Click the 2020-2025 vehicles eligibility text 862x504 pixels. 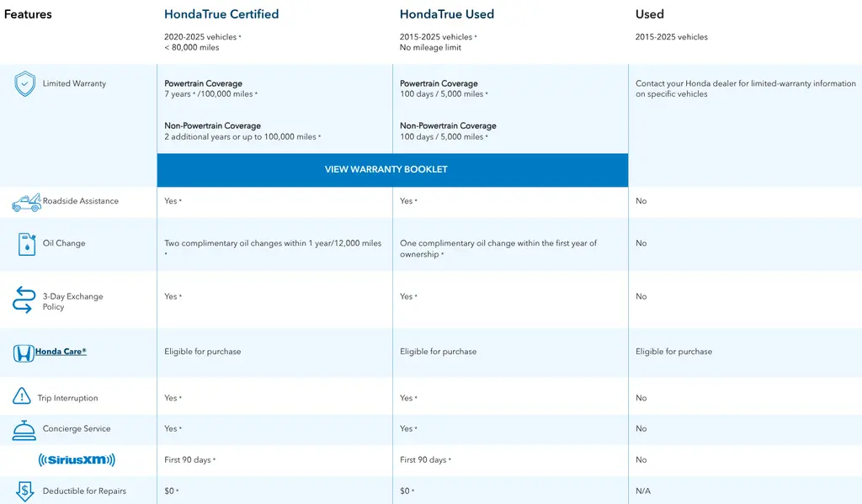[202, 37]
